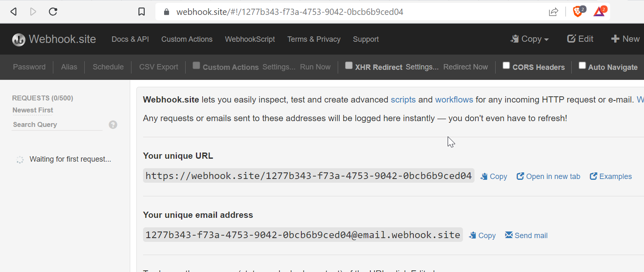
Task: Enable the Custom Actions checkbox
Action: 196,65
